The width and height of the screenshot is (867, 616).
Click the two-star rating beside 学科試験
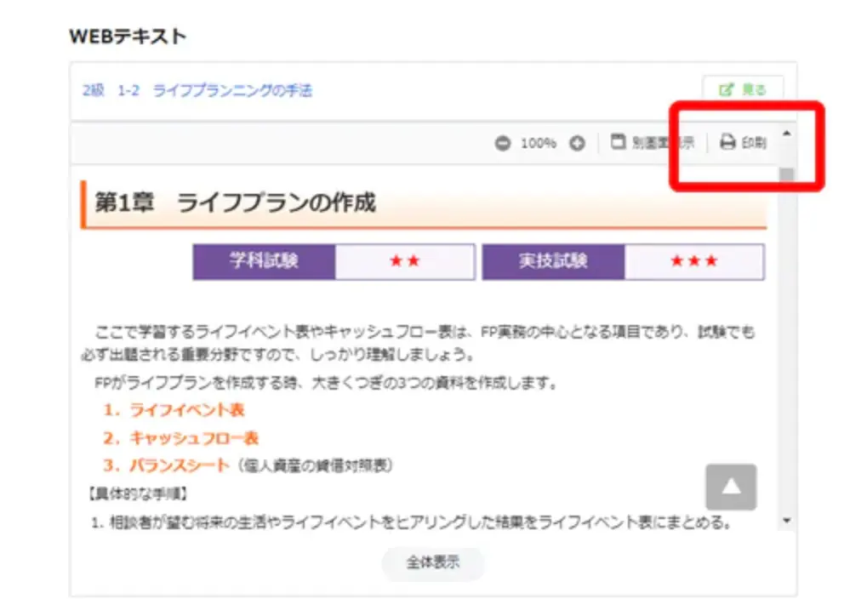(x=405, y=262)
